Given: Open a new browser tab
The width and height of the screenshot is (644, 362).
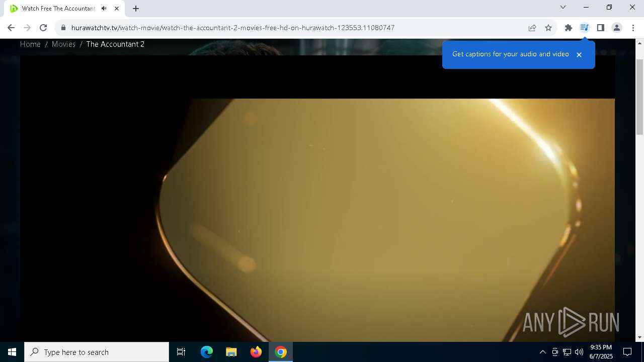Looking at the screenshot, I should (x=136, y=9).
